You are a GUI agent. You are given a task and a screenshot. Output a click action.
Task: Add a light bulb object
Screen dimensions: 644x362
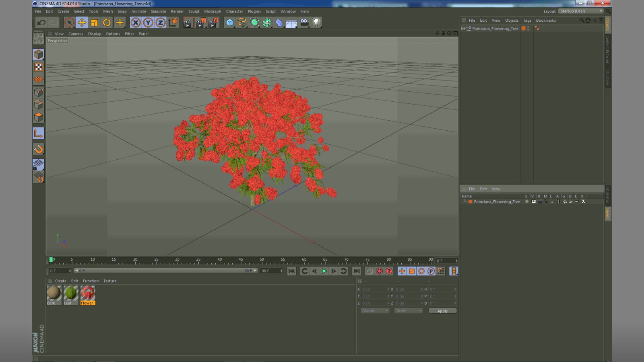(317, 23)
